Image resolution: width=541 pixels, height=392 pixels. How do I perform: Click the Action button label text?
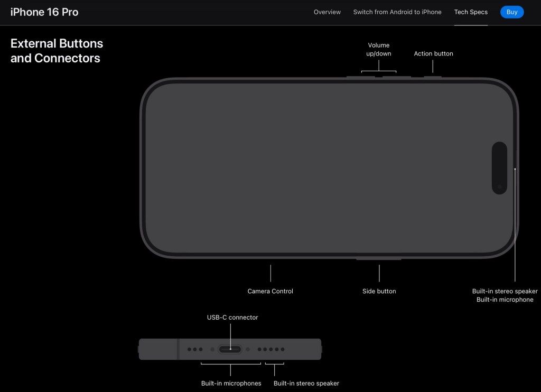[433, 54]
